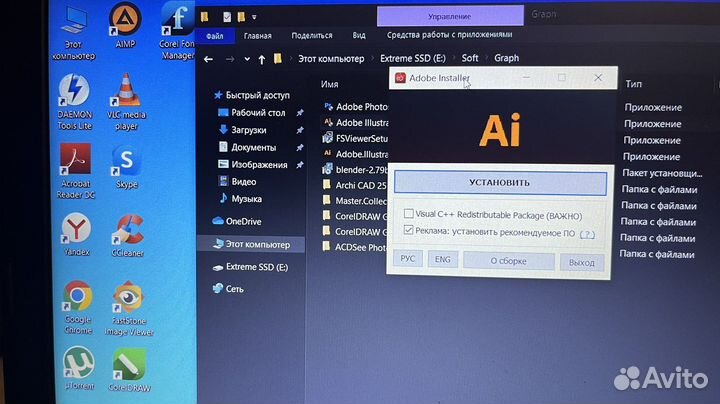Select Сеть in navigation pane
Image resolution: width=720 pixels, height=404 pixels.
coord(228,289)
